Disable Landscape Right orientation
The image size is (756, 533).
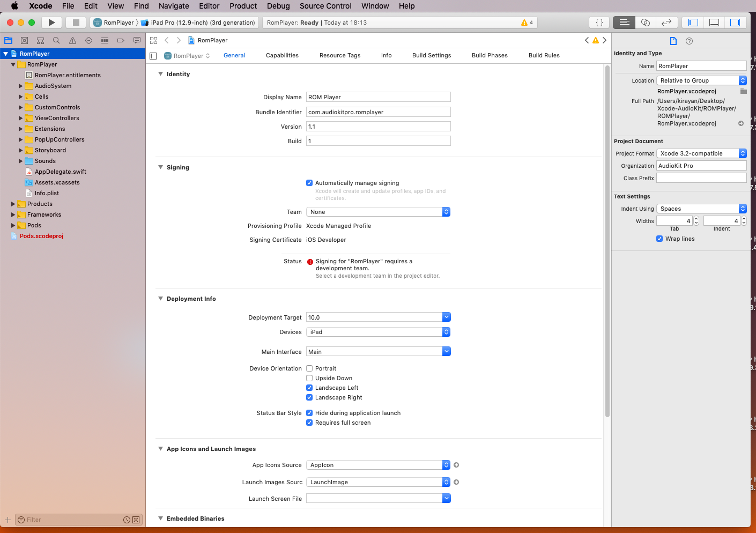tap(309, 397)
